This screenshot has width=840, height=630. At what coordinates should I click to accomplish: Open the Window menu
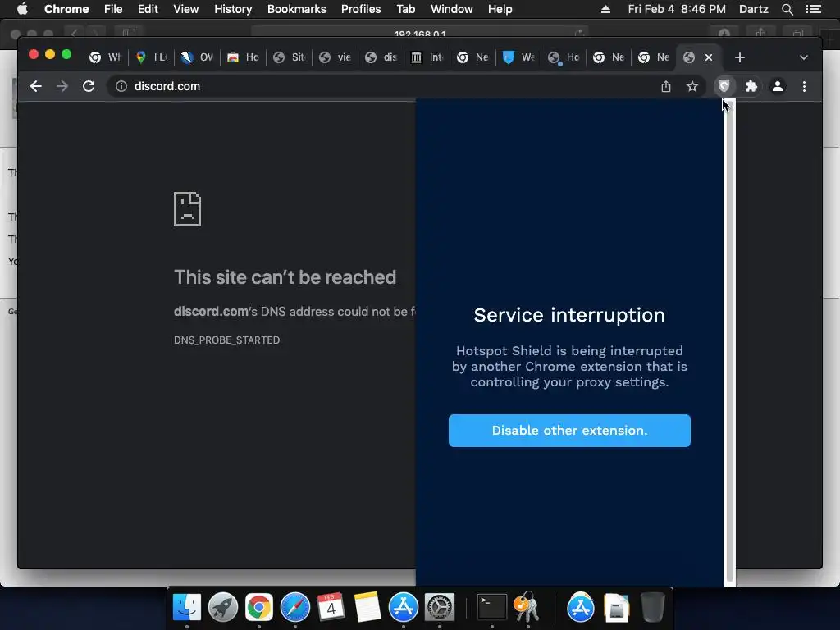452,9
